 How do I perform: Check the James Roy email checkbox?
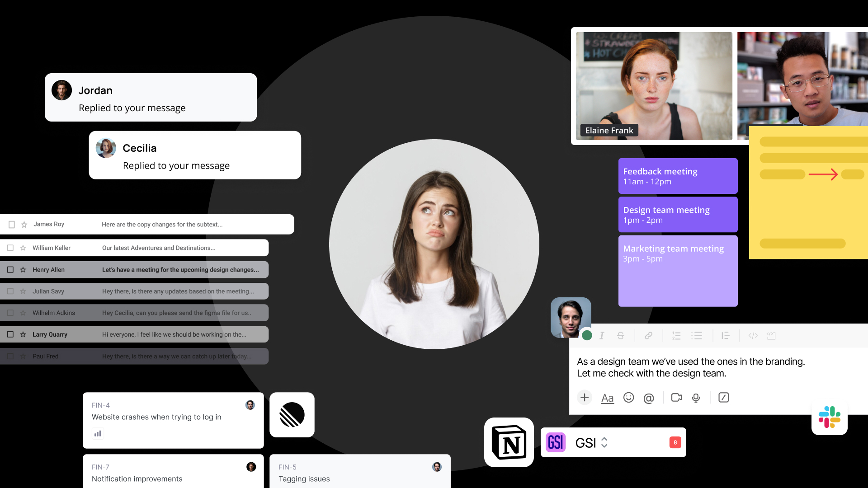point(12,225)
